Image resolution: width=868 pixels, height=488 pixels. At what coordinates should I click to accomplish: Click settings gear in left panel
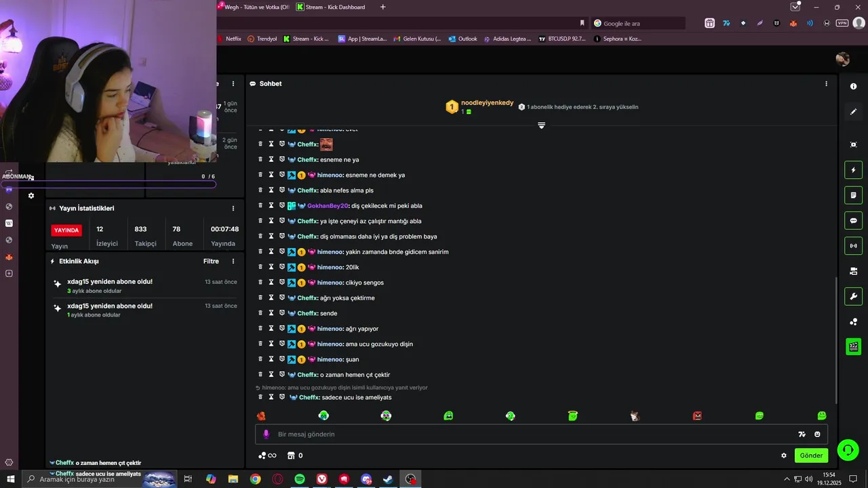point(31,196)
